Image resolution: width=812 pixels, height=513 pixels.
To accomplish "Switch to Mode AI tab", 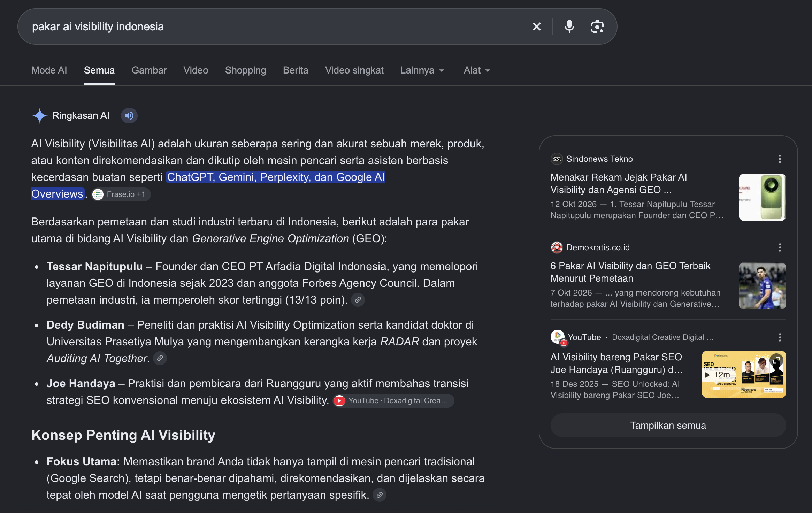I will click(49, 70).
